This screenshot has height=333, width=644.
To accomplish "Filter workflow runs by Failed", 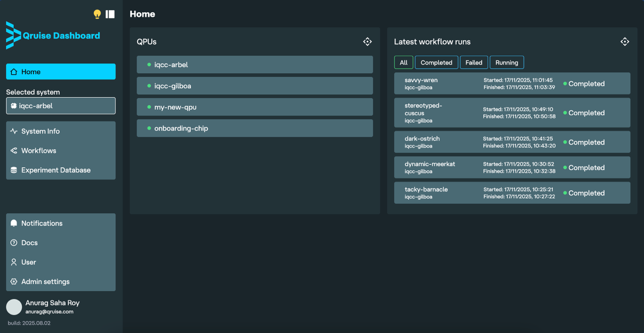I will coord(473,62).
